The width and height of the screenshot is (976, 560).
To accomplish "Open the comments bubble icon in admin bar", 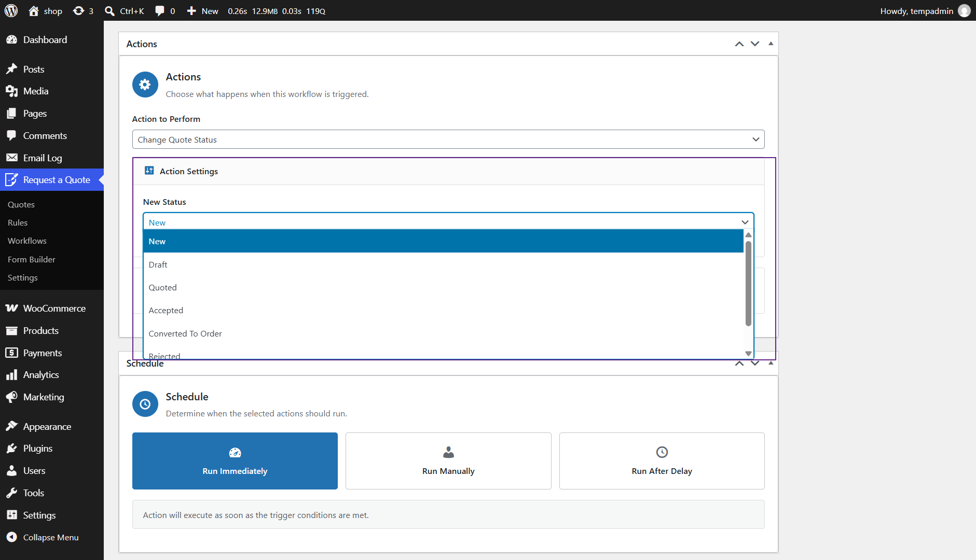I will (x=160, y=11).
